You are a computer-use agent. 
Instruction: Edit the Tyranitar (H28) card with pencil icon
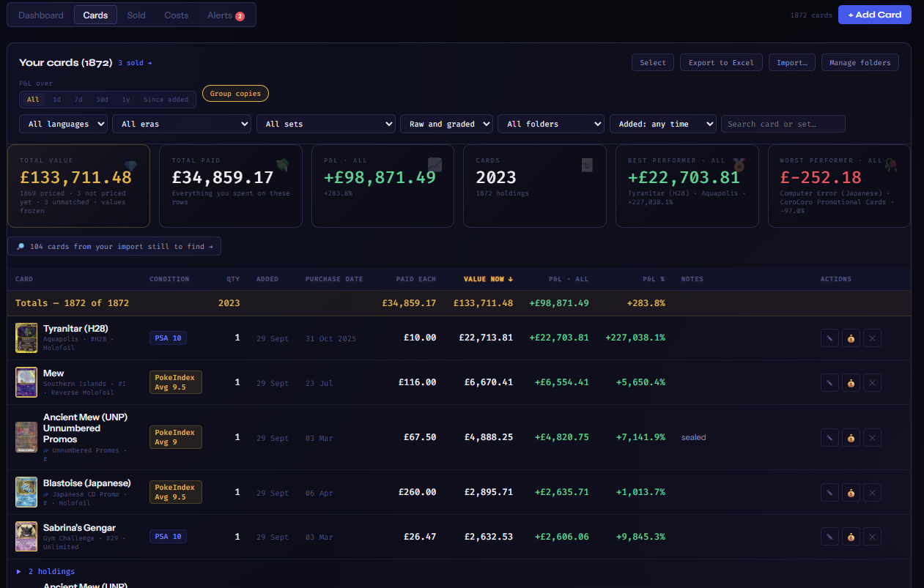829,338
